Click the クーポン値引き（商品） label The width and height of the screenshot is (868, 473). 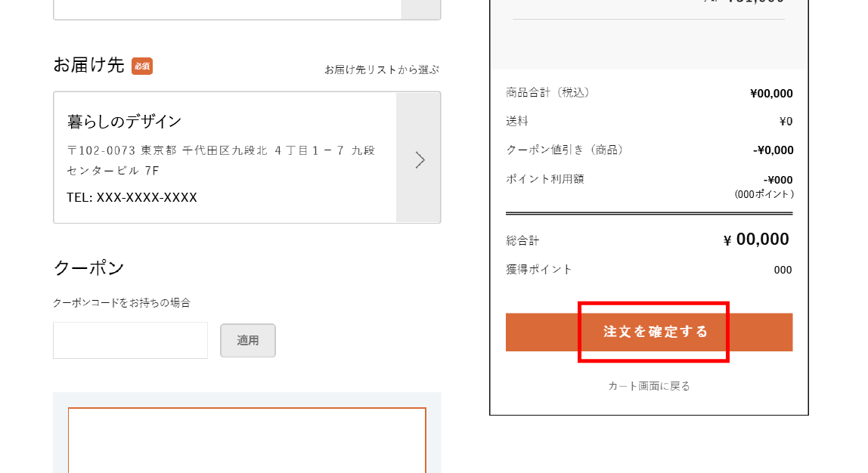pos(565,150)
